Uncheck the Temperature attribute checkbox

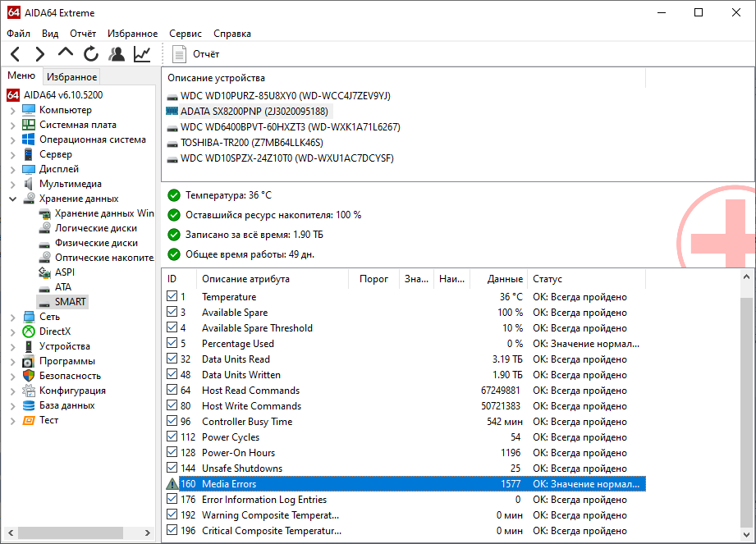click(x=172, y=296)
